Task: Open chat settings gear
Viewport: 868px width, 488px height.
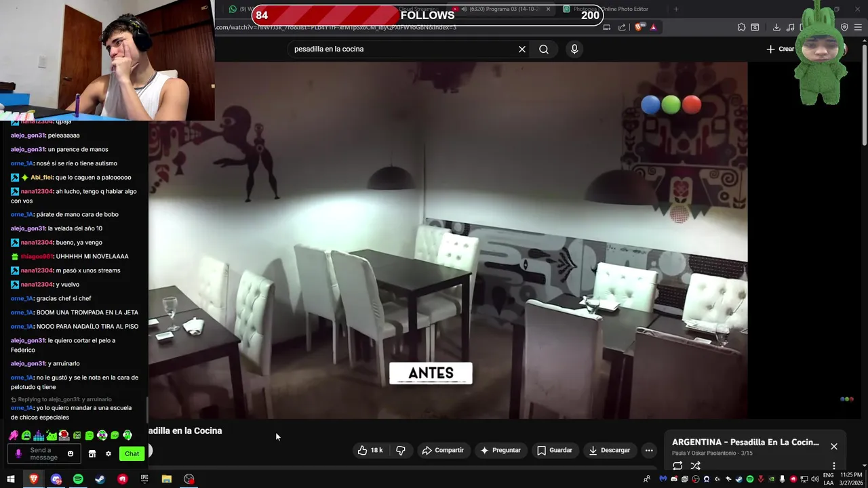Action: (x=108, y=453)
